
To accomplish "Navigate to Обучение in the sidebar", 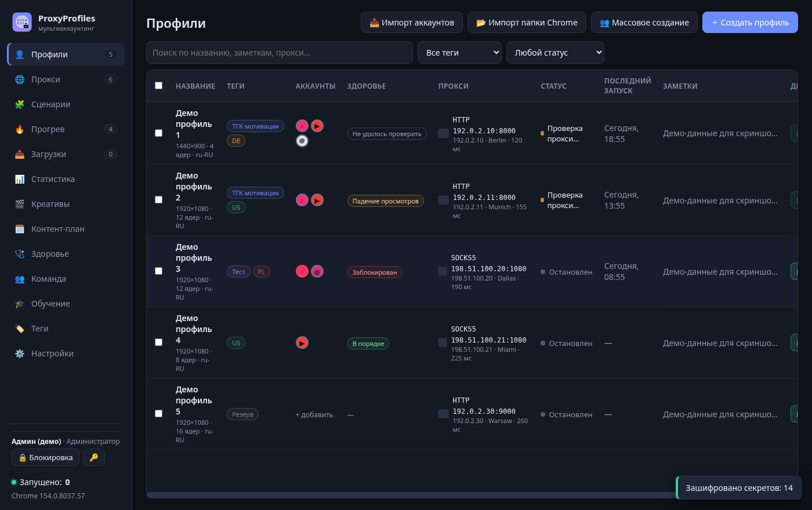I will click(x=66, y=304).
